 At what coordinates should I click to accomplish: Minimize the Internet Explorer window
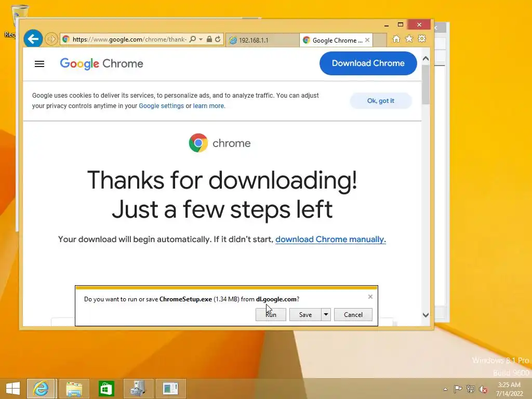(386, 25)
